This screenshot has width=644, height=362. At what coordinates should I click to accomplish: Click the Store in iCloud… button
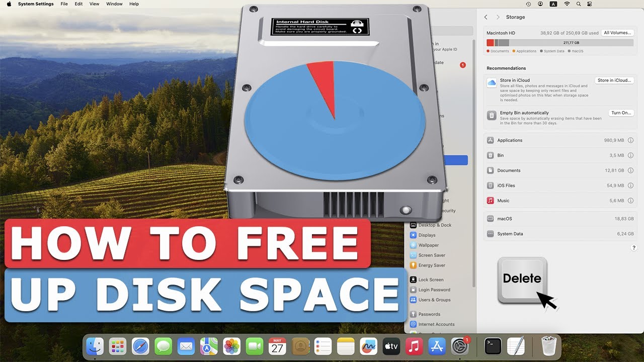pos(614,80)
